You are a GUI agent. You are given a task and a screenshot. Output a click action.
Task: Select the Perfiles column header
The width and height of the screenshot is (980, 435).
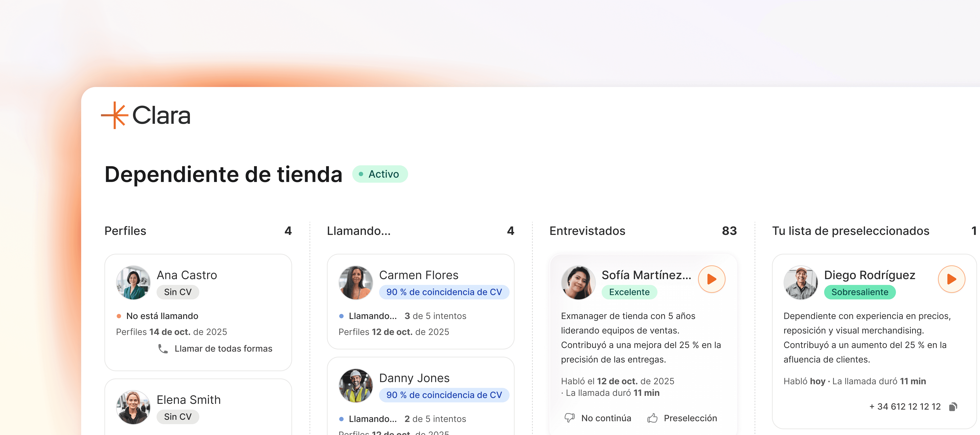pyautogui.click(x=125, y=231)
